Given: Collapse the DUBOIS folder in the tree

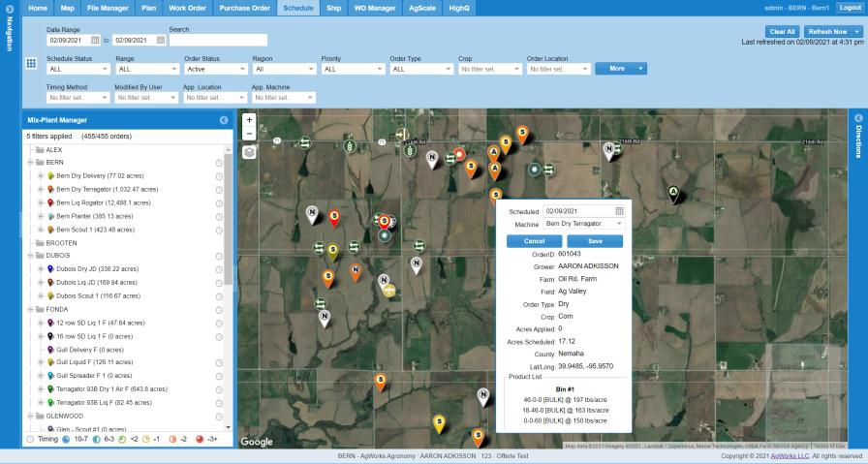Looking at the screenshot, I should pyautogui.click(x=30, y=256).
